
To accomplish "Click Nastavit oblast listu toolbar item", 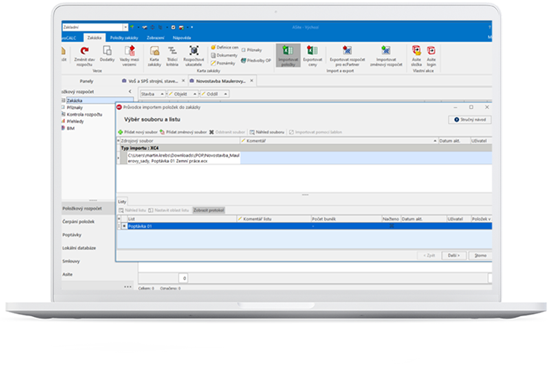I will 169,210.
